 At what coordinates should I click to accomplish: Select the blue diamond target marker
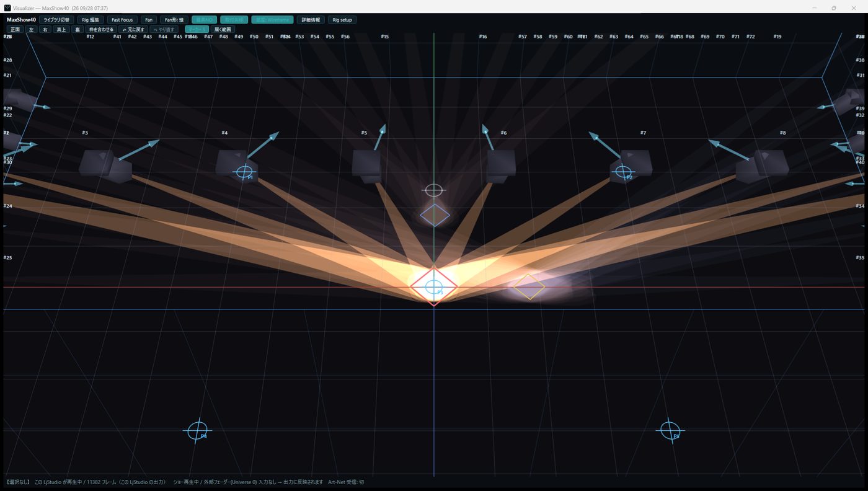435,215
